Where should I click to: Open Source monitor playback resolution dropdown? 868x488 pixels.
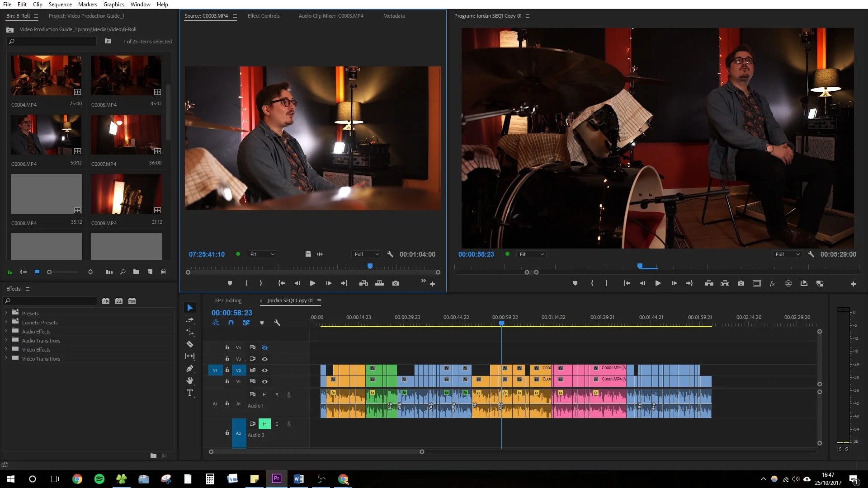coord(366,254)
